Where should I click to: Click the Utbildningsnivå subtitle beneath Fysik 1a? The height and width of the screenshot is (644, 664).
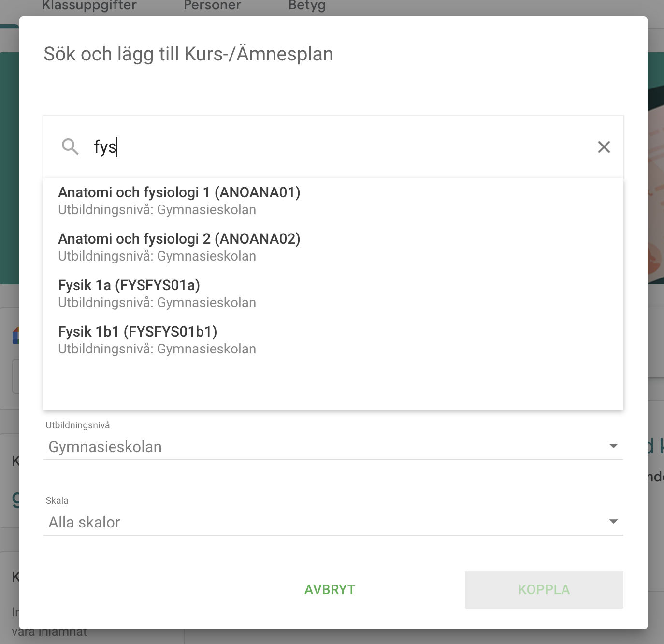tap(157, 303)
